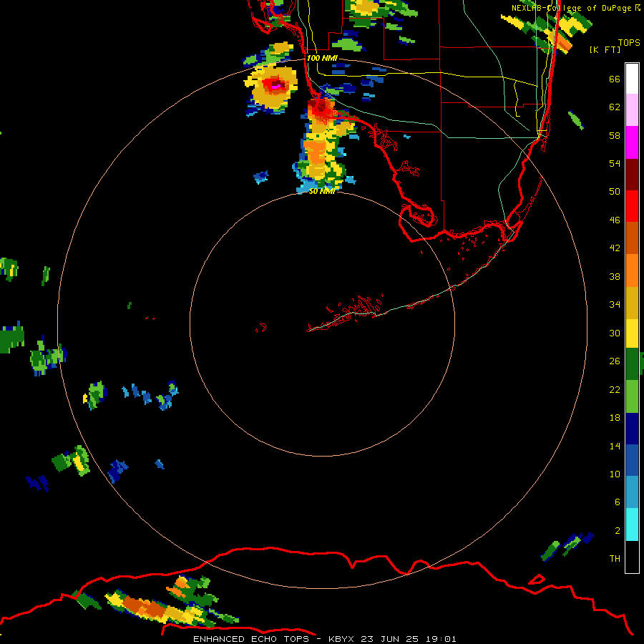Click the 10 value on the legend
This screenshot has width=644, height=644.
click(615, 474)
